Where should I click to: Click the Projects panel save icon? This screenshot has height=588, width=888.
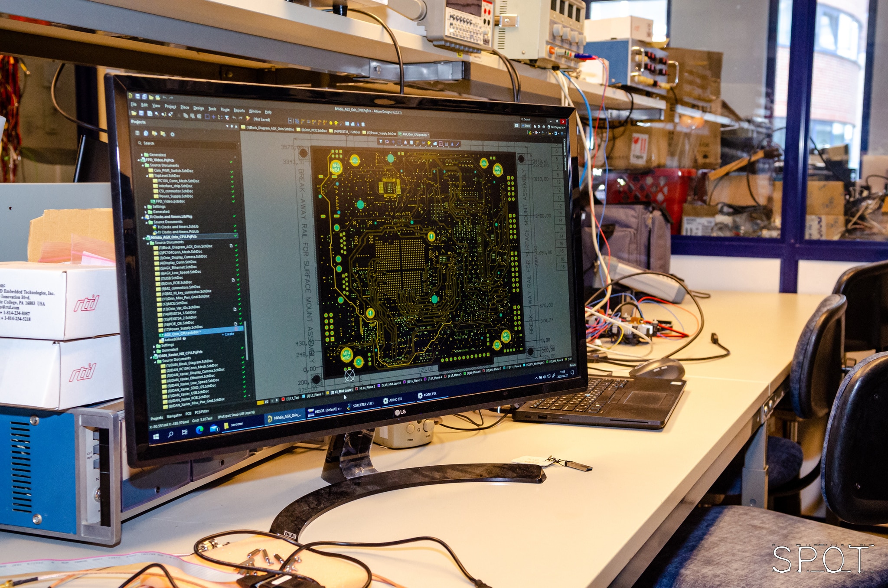pos(137,133)
